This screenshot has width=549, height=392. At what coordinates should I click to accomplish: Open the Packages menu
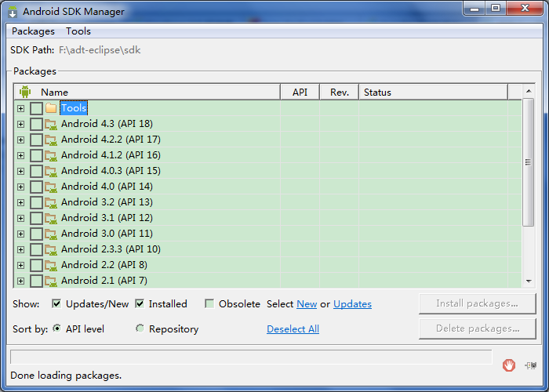point(33,31)
